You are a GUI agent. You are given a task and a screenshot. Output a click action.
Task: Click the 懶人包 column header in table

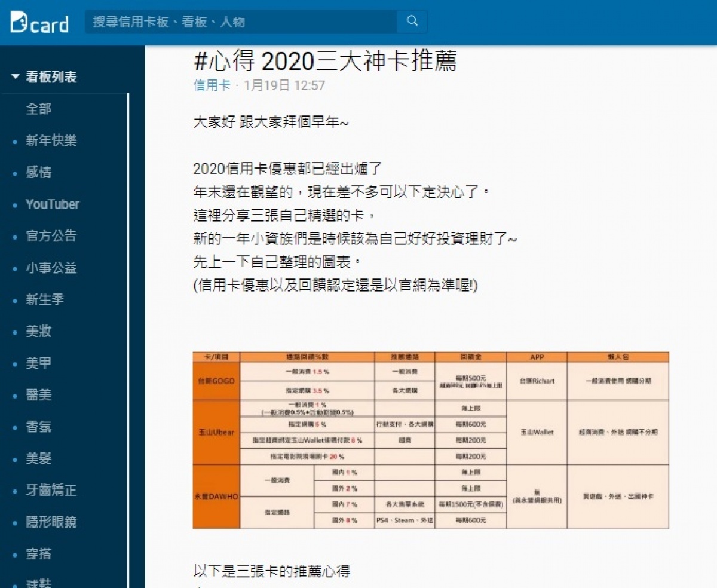(x=618, y=357)
